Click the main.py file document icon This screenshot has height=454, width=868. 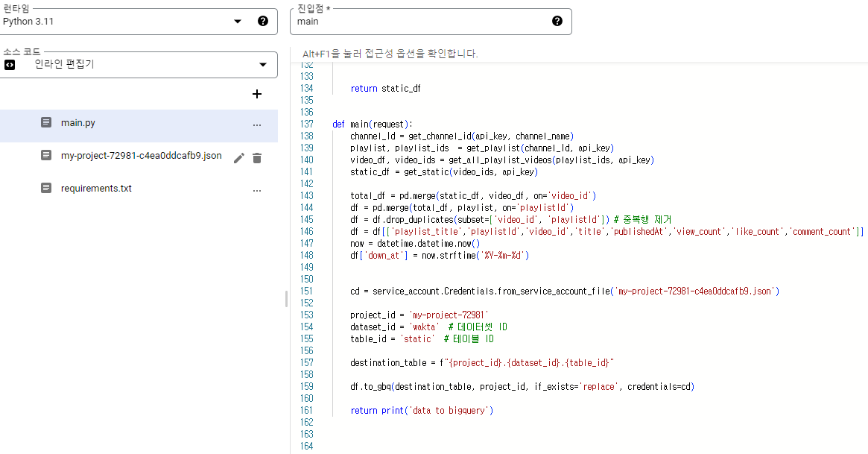[46, 122]
